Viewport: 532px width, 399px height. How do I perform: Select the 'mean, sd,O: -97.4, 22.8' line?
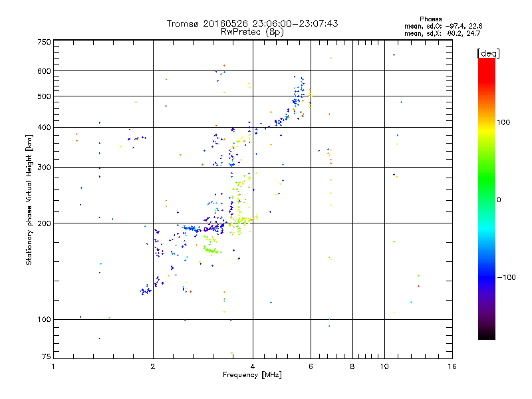coord(443,26)
